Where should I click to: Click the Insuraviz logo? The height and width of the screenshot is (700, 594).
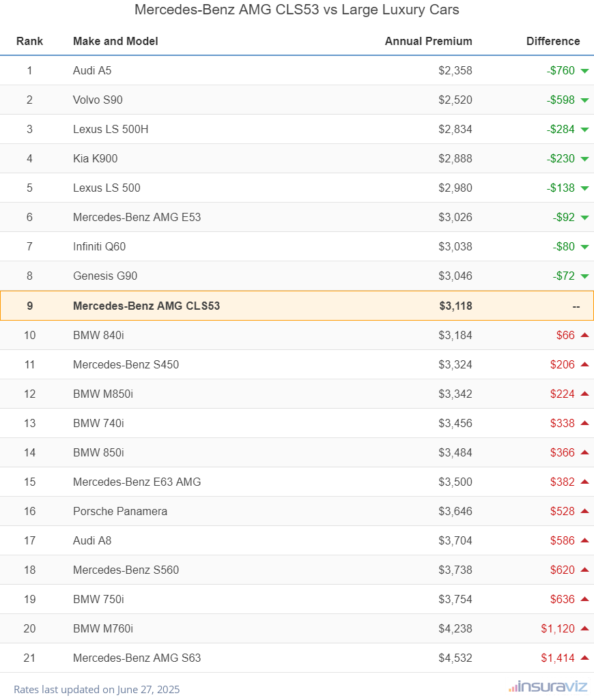(548, 686)
